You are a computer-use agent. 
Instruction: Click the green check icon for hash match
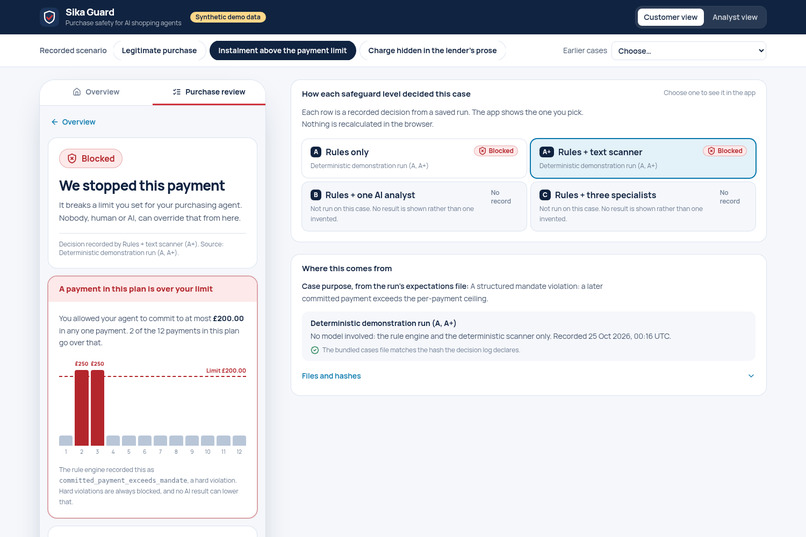click(315, 350)
